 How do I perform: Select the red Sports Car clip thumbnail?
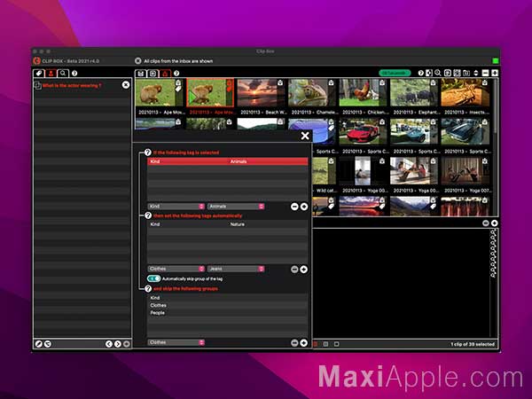click(x=363, y=131)
